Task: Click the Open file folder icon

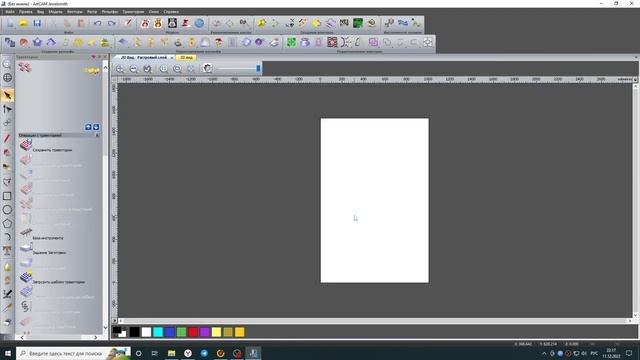Action: pos(23,23)
